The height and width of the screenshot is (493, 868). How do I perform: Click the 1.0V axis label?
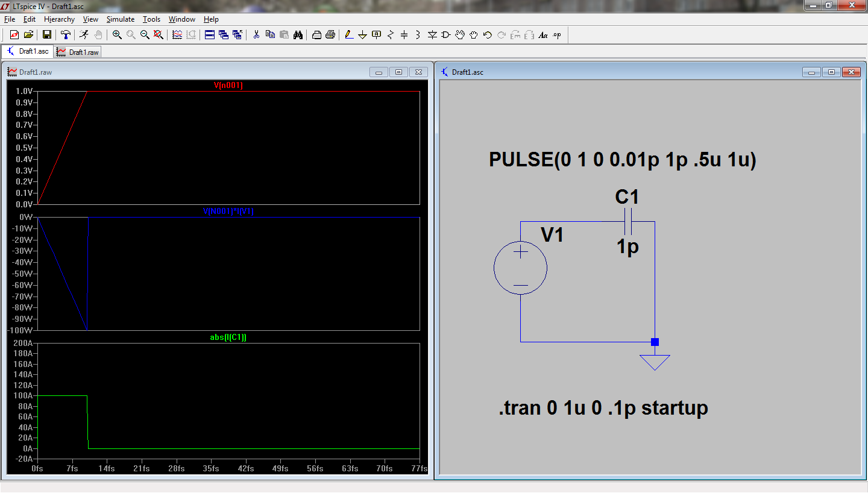(25, 92)
